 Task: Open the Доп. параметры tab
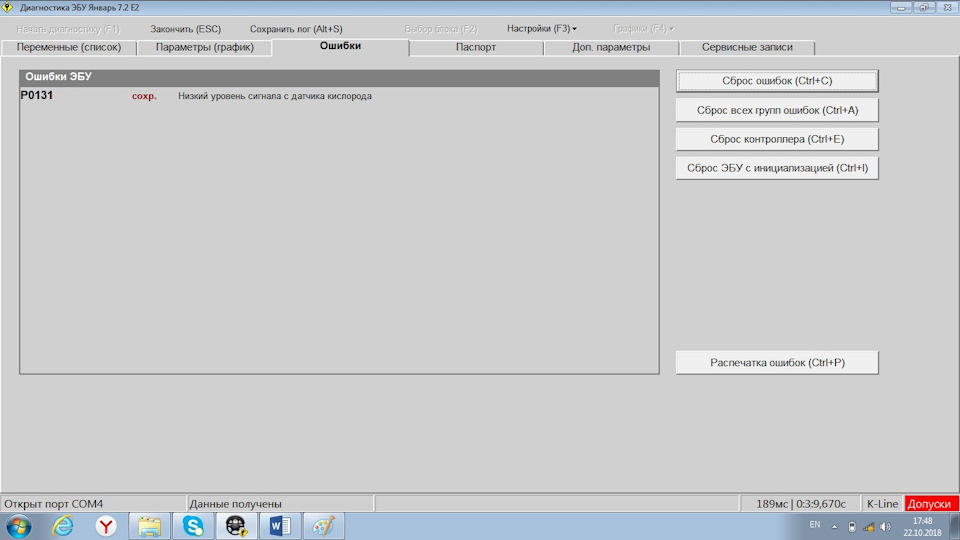pos(611,47)
